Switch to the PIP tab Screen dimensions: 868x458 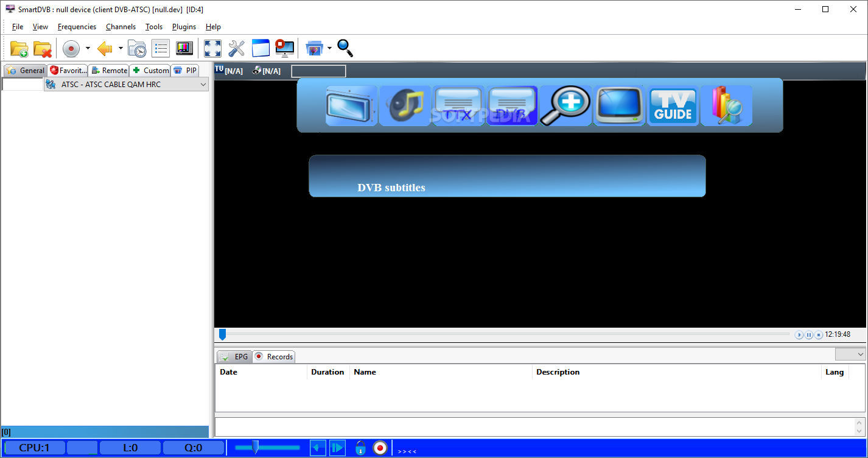[x=185, y=71]
